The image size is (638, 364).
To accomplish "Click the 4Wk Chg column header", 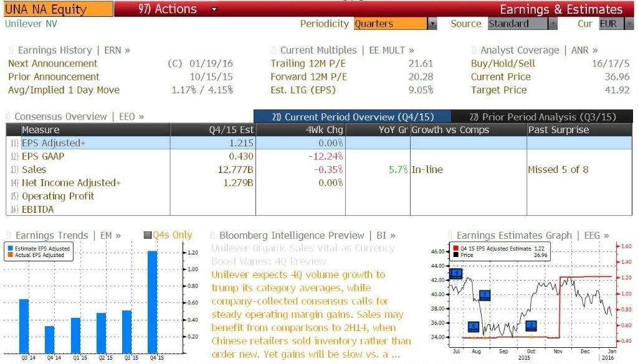I will tap(301, 129).
